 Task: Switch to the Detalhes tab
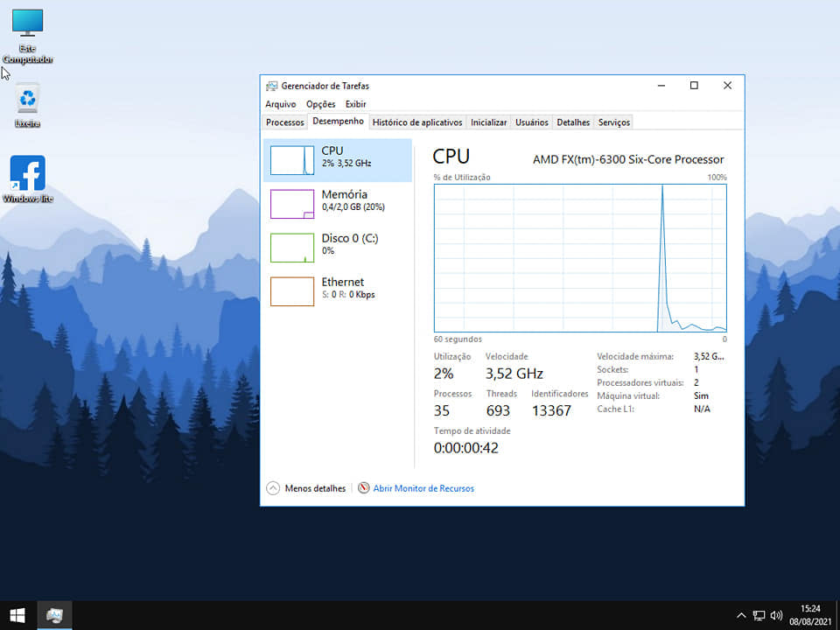[x=573, y=122]
